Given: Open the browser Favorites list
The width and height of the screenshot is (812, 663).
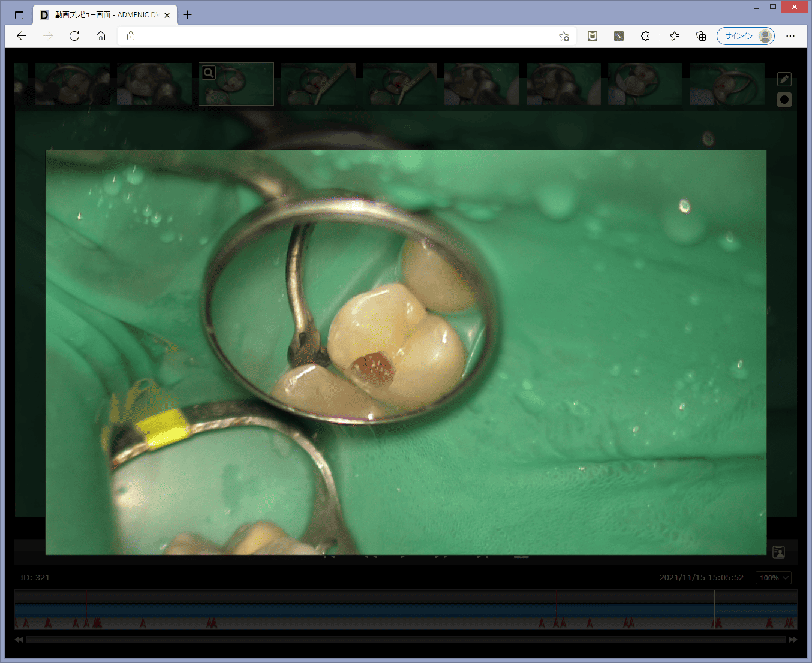Looking at the screenshot, I should (x=675, y=36).
